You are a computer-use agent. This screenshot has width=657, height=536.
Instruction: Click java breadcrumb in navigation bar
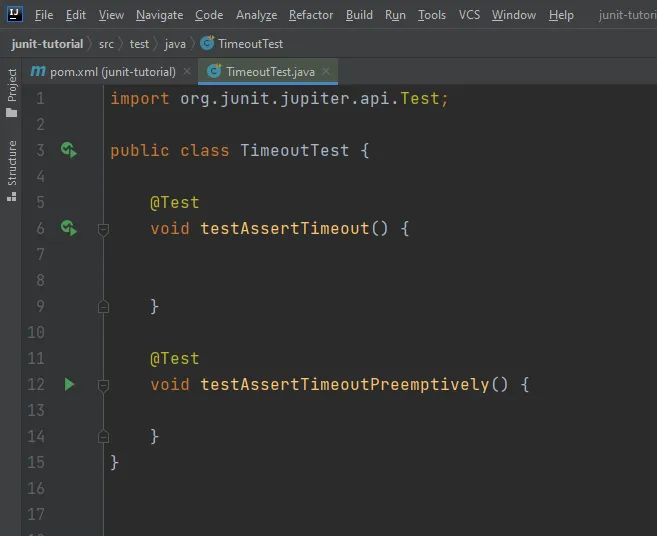(x=175, y=44)
